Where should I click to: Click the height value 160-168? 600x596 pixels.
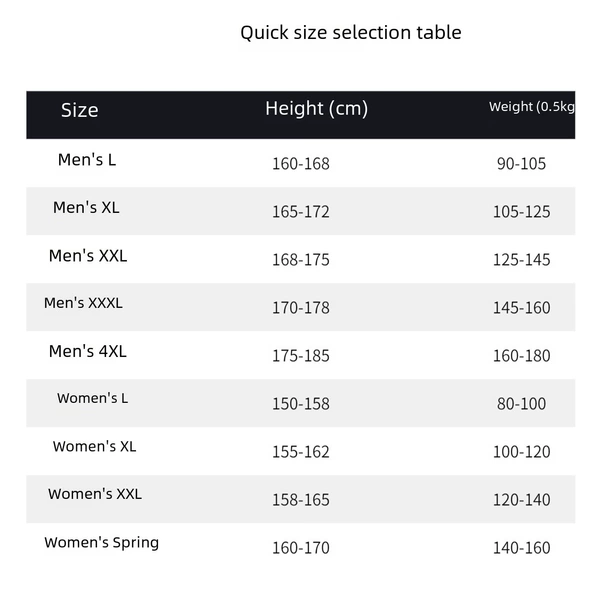point(301,164)
